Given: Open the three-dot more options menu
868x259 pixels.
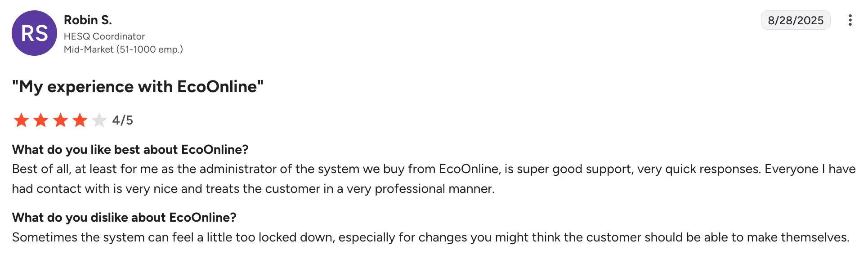Looking at the screenshot, I should pyautogui.click(x=850, y=20).
